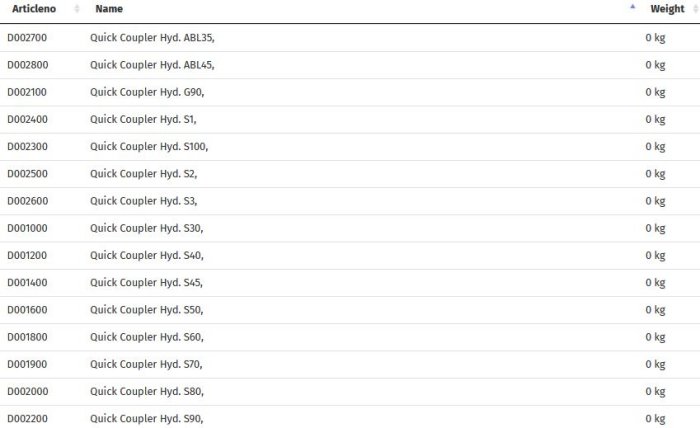Click article number D002400

point(27,119)
